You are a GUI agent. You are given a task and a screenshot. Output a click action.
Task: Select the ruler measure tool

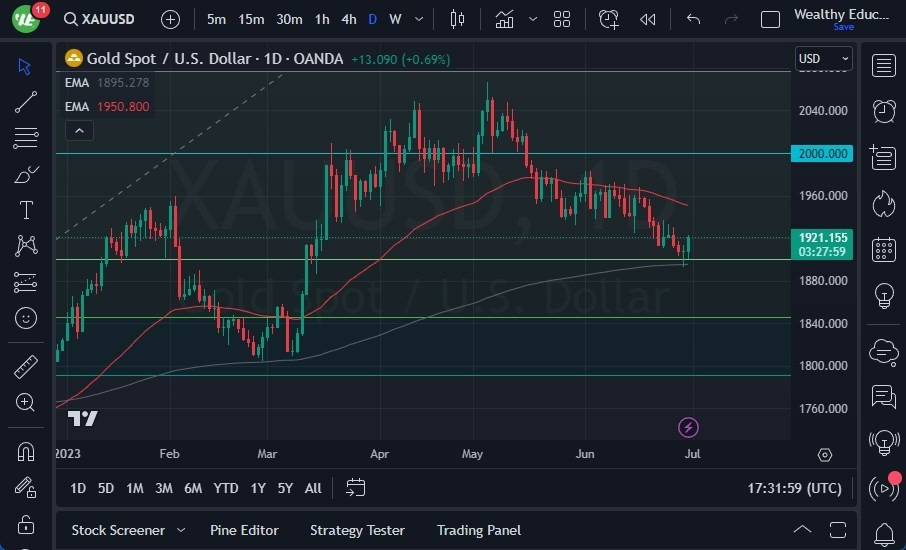pyautogui.click(x=26, y=367)
